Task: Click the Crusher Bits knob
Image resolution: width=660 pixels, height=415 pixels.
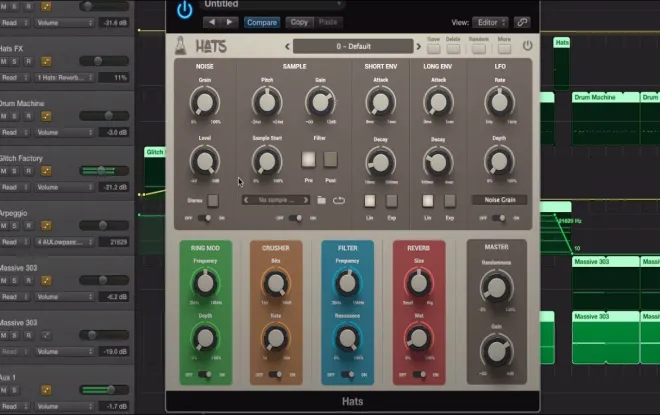Action: (276, 283)
